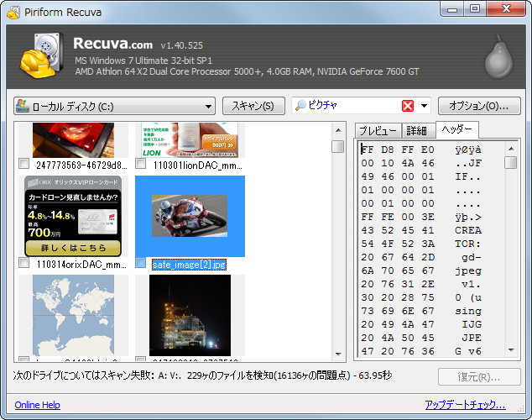The height and width of the screenshot is (420, 532).
Task: Select the night launch tower thumbnail
Action: pyautogui.click(x=190, y=316)
